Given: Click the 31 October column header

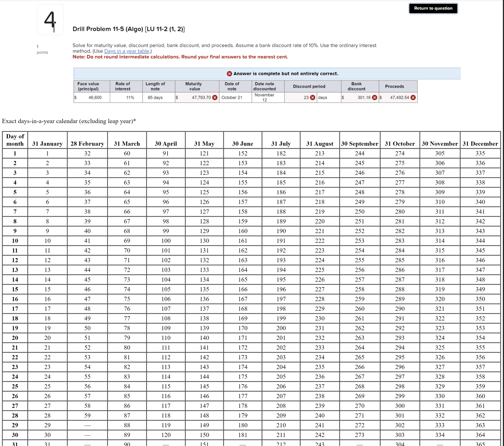Looking at the screenshot, I should coord(400,143).
